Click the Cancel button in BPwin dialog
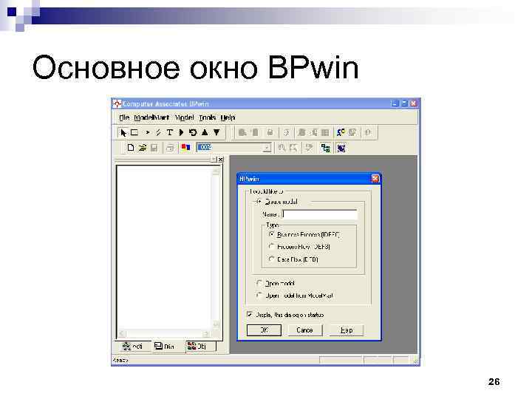This screenshot has height=399, width=532. tap(304, 330)
